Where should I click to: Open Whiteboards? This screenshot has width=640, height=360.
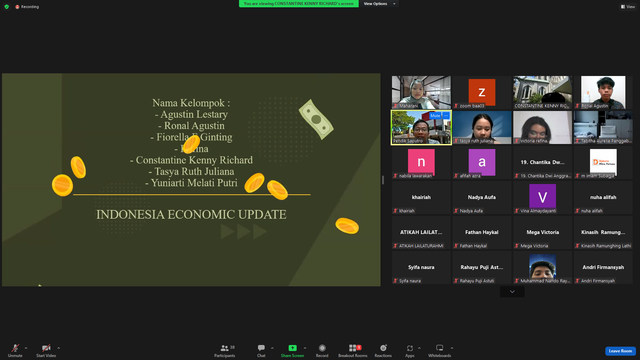point(440,350)
